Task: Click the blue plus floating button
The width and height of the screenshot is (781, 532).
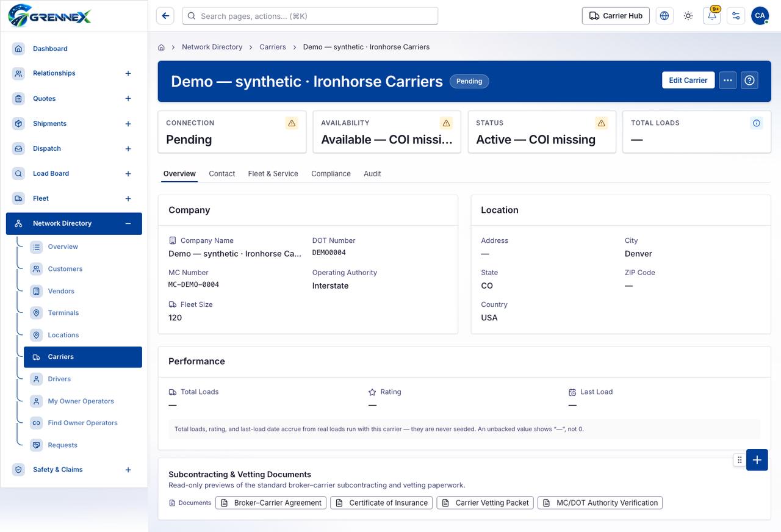Action: (757, 460)
